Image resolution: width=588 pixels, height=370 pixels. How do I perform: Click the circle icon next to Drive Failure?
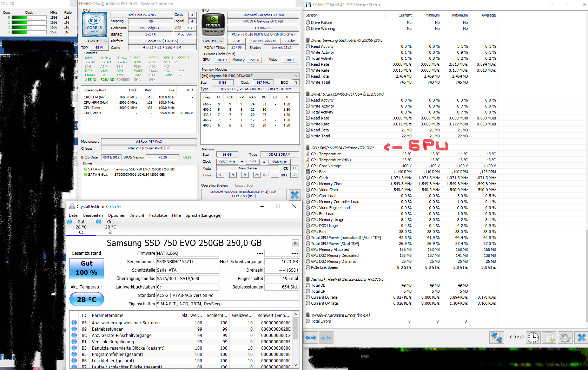(x=308, y=22)
